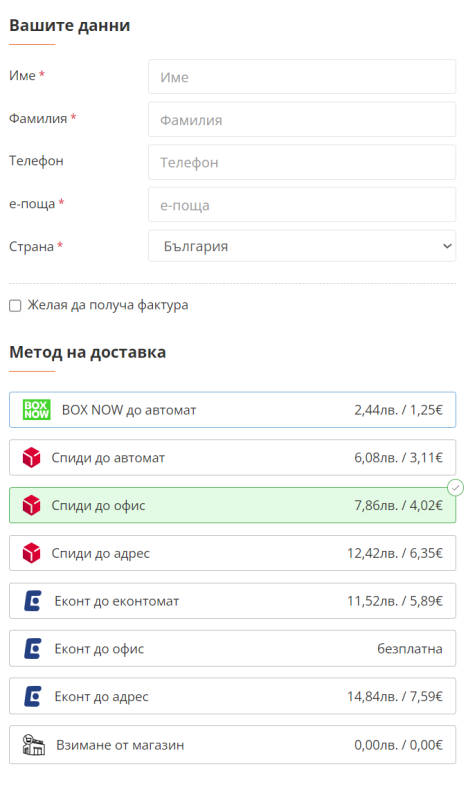Viewport: 468px width, 800px height.
Task: Click the Желая да получа фактура label text
Action: 108,305
